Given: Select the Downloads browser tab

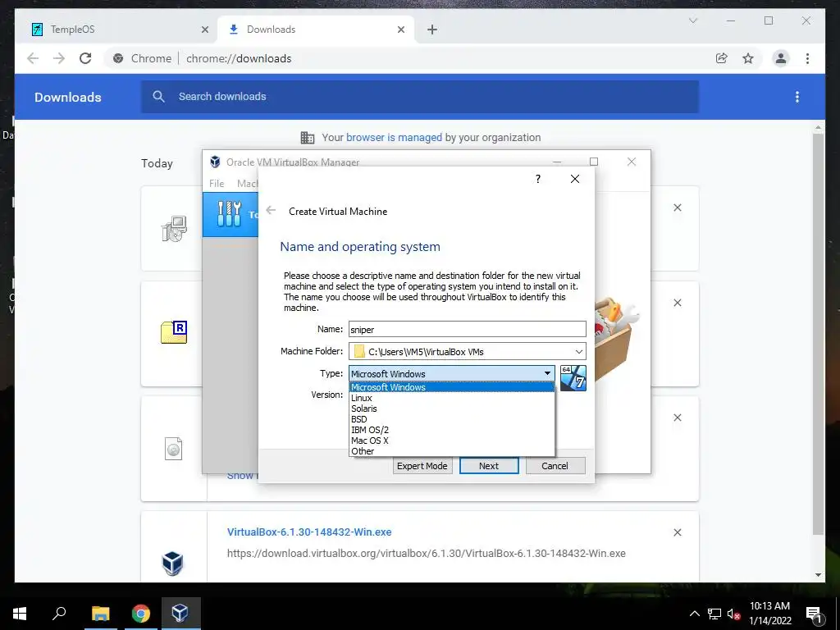Looking at the screenshot, I should coord(315,30).
